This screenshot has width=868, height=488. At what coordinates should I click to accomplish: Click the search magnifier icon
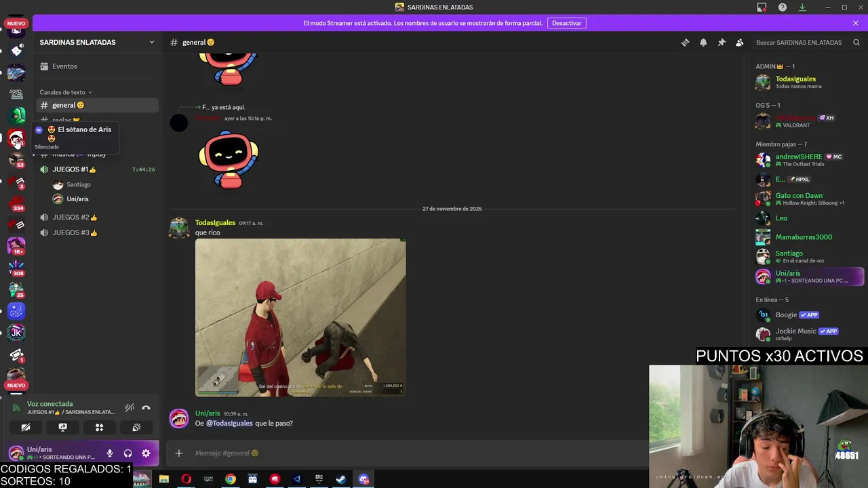pos(856,42)
